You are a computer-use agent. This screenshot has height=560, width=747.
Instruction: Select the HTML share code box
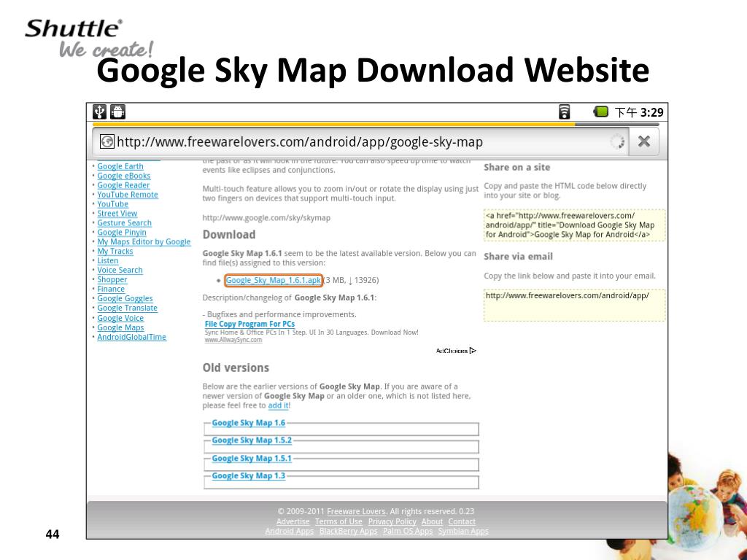[x=575, y=225]
